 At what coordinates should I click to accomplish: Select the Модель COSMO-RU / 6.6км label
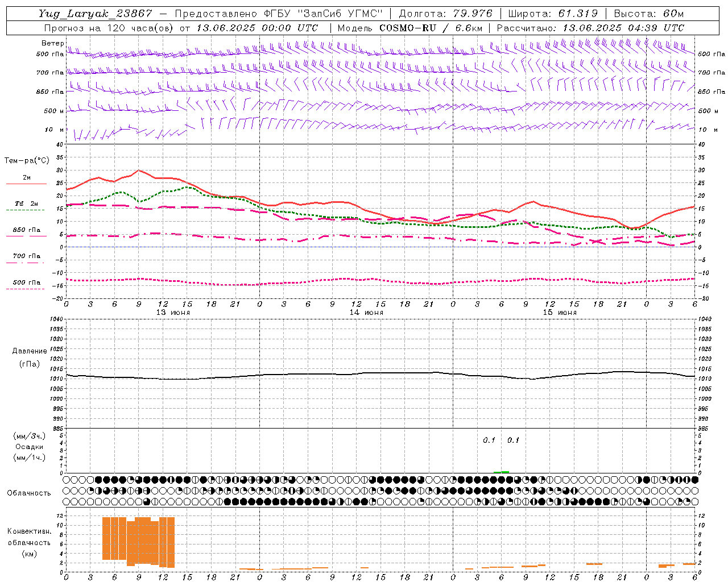[x=409, y=28]
